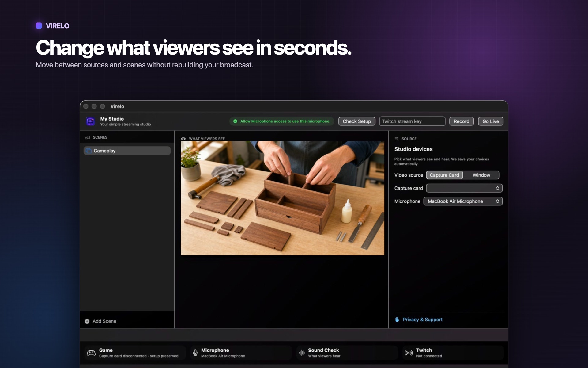Click the Twitch broadcast signal icon
Viewport: 588px width, 368px height.
(x=409, y=353)
